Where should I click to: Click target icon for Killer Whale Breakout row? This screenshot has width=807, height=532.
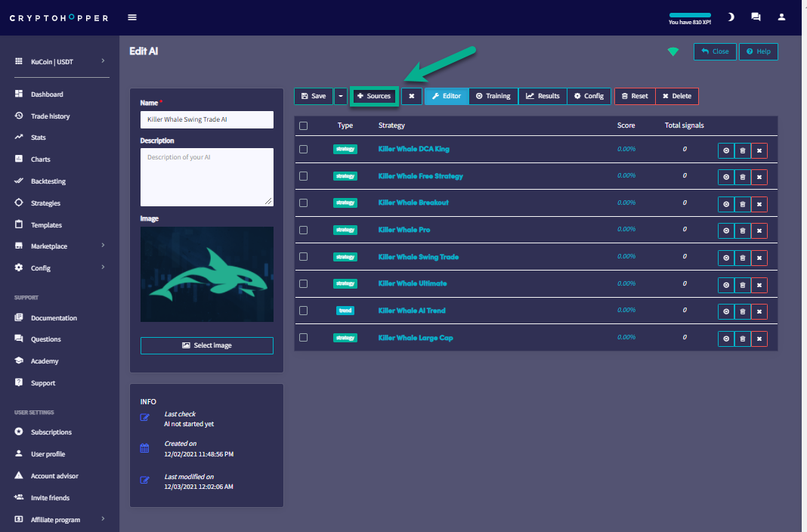coord(725,204)
